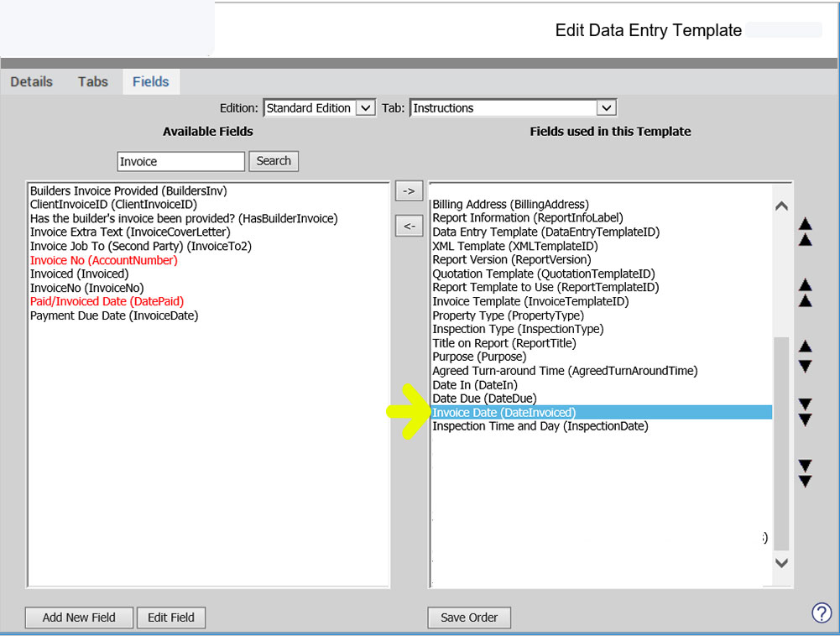Select Report Information (ReportInfoLabel)
Screen dimensions: 840x636
point(528,217)
